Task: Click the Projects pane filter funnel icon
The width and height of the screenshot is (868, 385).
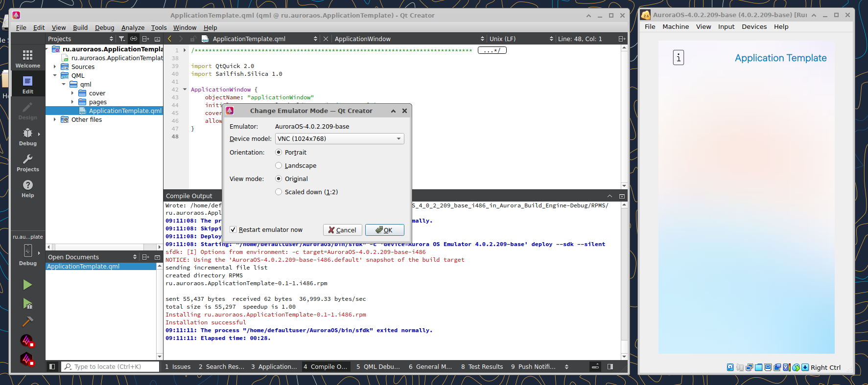Action: 122,39
